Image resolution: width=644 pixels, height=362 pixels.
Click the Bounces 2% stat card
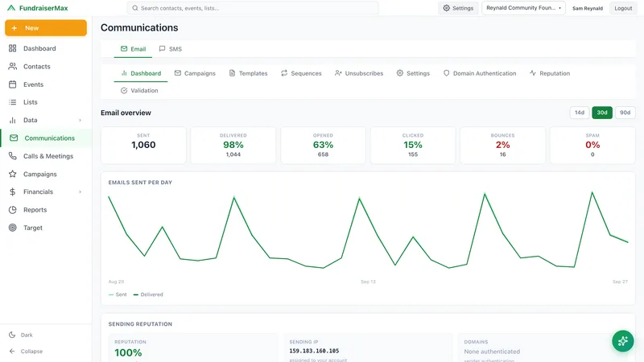502,146
